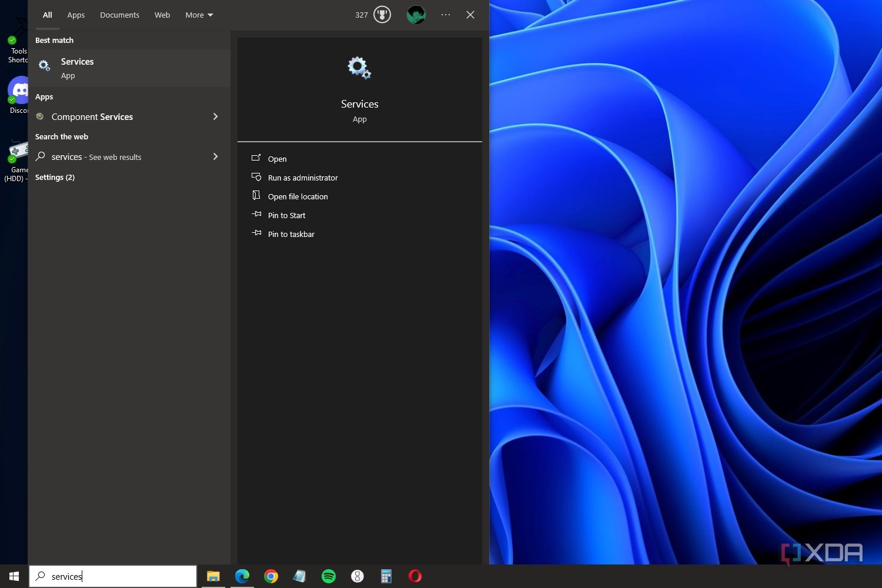Open the user account avatar
This screenshot has width=882, height=588.
pyautogui.click(x=416, y=15)
